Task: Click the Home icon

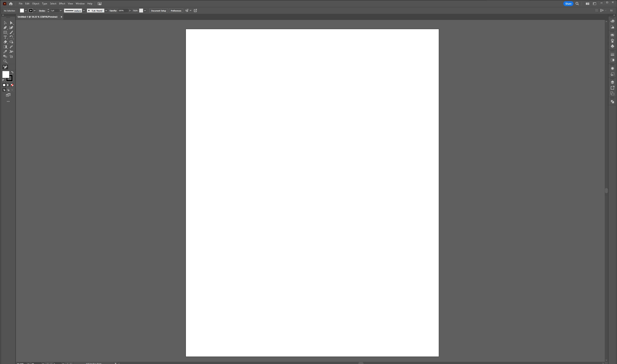Action: click(x=11, y=4)
